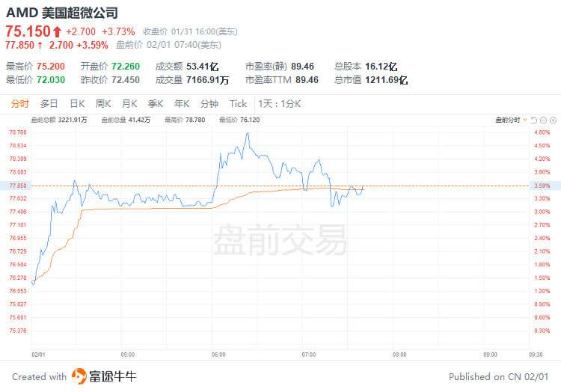Screen dimensions: 561x392
Task: Click the undo/reset chart icon
Action: click(534, 120)
